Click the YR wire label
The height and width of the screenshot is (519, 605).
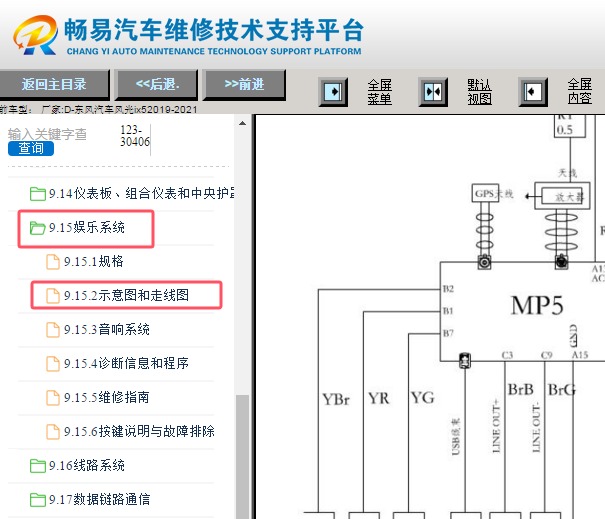pos(379,398)
